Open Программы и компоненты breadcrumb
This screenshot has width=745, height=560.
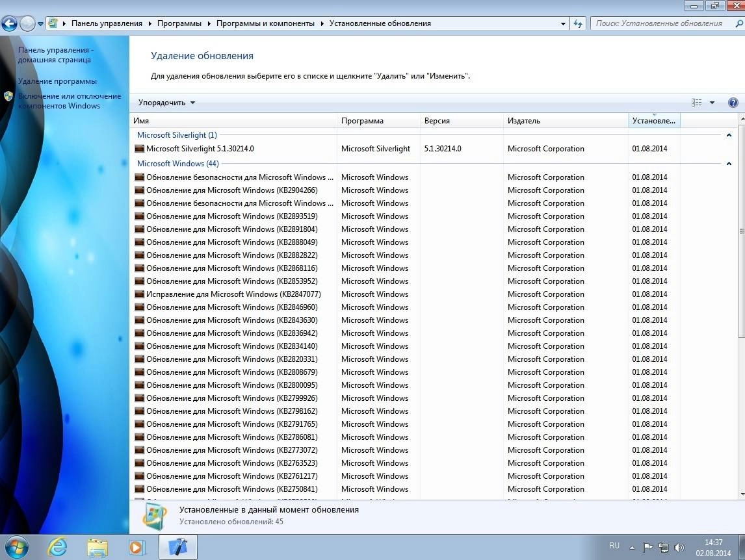(265, 23)
